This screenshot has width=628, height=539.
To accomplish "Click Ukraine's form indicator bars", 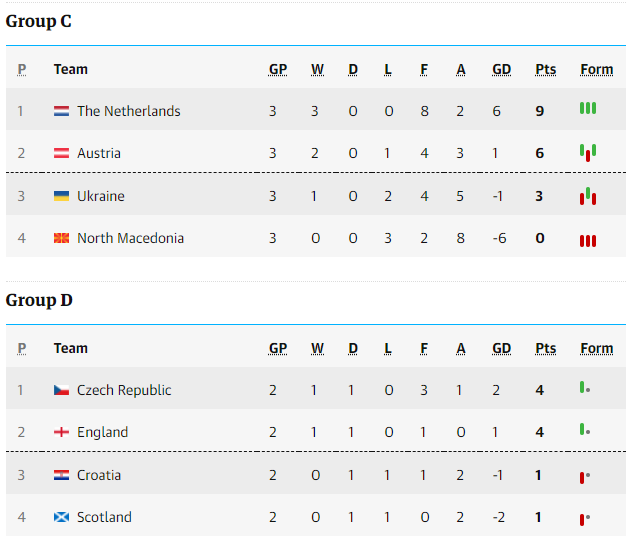I will tap(588, 196).
